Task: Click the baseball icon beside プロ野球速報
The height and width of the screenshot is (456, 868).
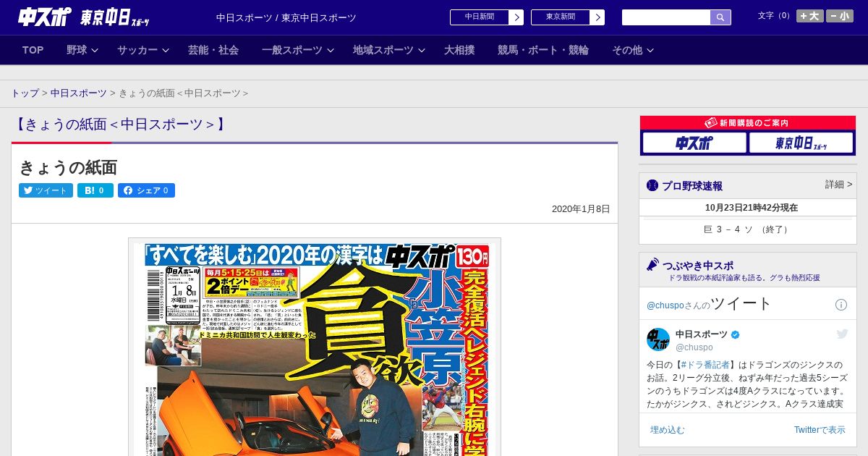Action: (x=652, y=185)
